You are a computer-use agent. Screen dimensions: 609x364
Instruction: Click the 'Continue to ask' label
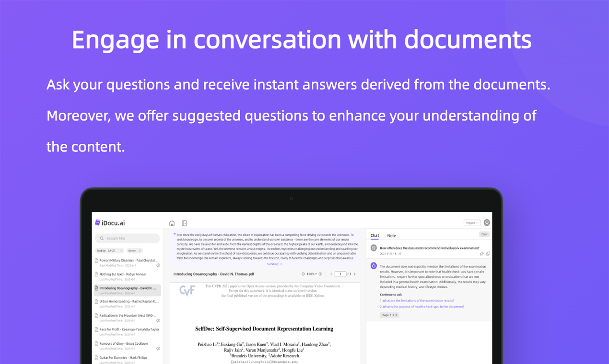pyautogui.click(x=391, y=295)
